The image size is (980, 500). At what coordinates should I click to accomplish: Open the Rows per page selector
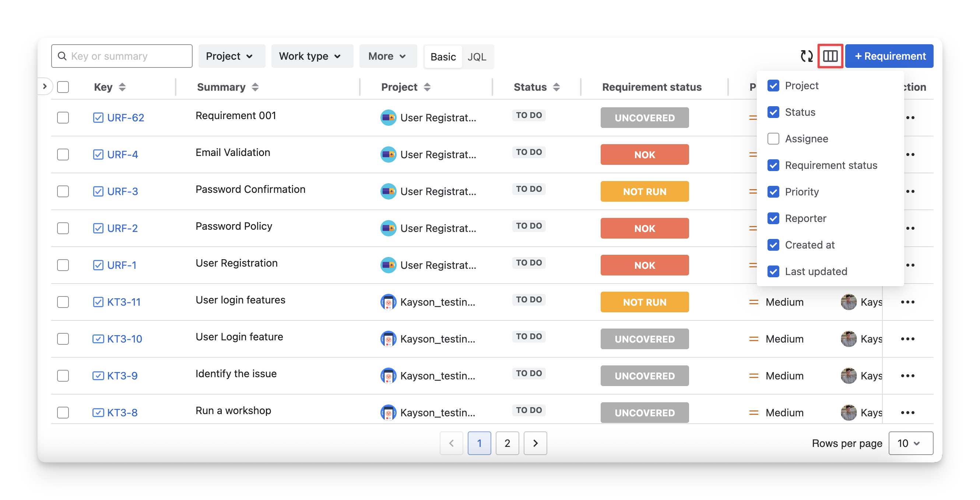pyautogui.click(x=910, y=443)
